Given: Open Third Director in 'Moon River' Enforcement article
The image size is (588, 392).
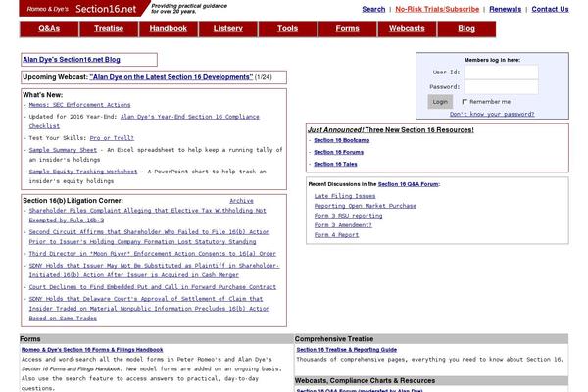Looking at the screenshot, I should 152,254.
